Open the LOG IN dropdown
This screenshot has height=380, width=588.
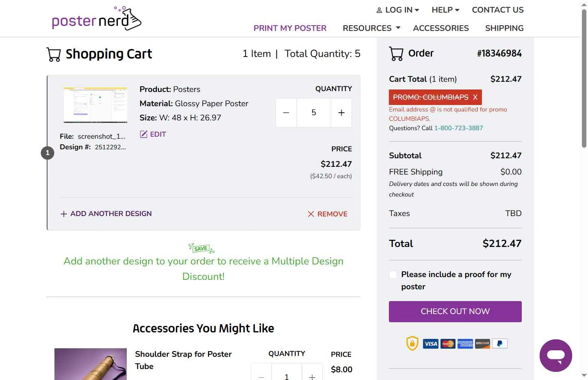click(397, 10)
